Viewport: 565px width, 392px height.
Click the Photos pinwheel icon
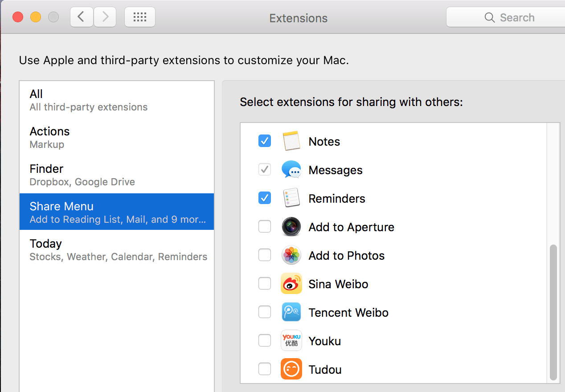[291, 256]
